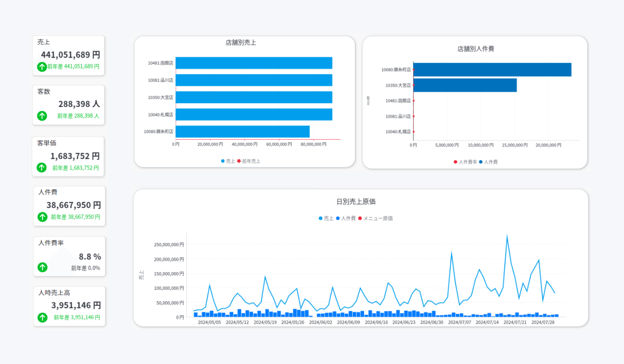Click the green up-arrow icon in 人件費 card
The height and width of the screenshot is (364, 624).
pyautogui.click(x=42, y=217)
